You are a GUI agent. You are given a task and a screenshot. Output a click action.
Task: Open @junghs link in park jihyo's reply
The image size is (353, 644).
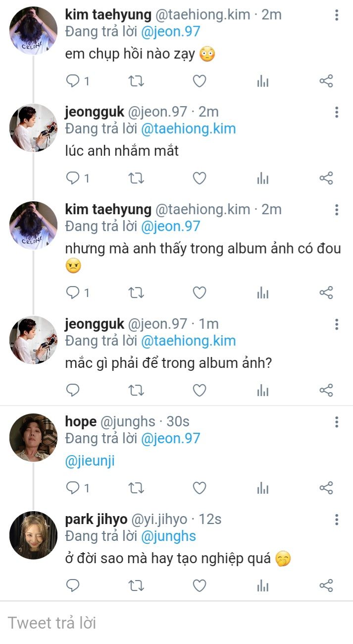pyautogui.click(x=168, y=536)
